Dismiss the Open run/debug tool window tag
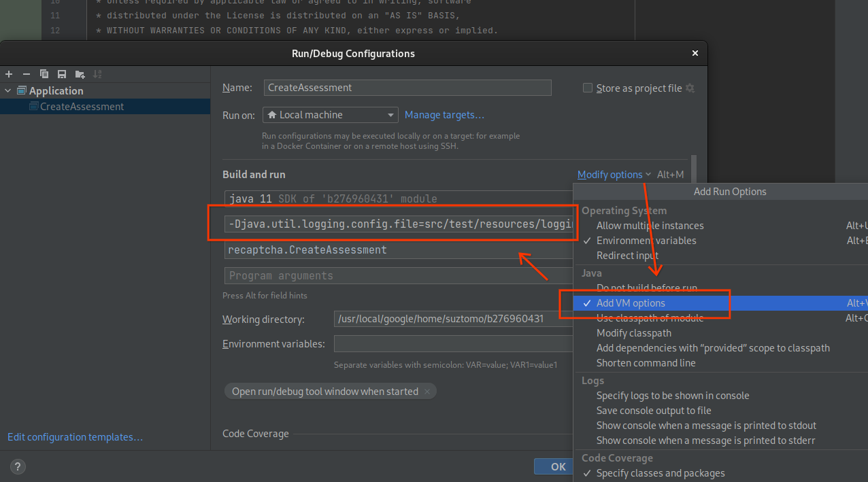The width and height of the screenshot is (868, 482). [427, 391]
